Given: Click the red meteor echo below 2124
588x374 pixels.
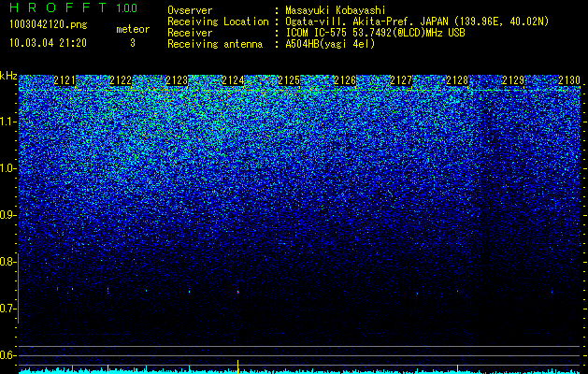Looking at the screenshot, I should click(238, 292).
